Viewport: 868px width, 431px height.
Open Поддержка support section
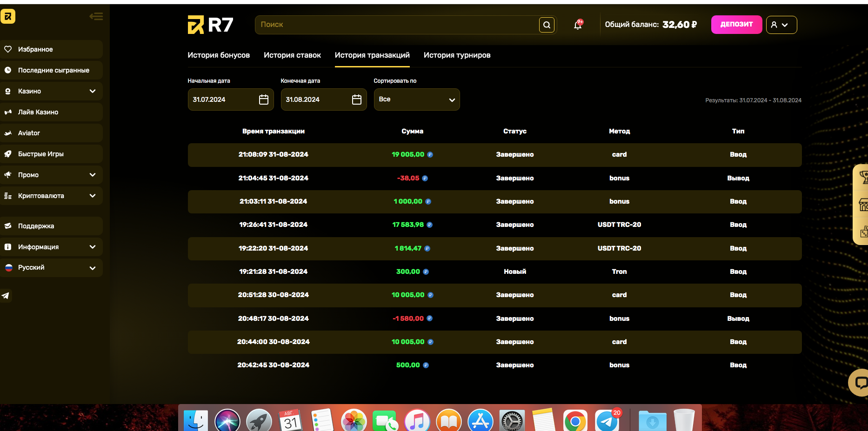tap(51, 226)
